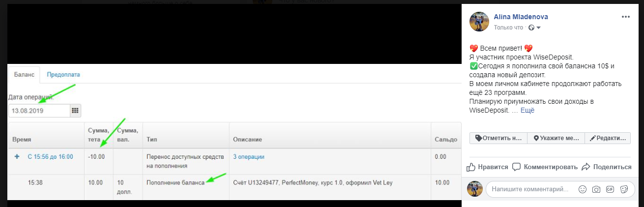The image size is (644, 207).
Task: Like the post with Нравится
Action: click(x=487, y=167)
